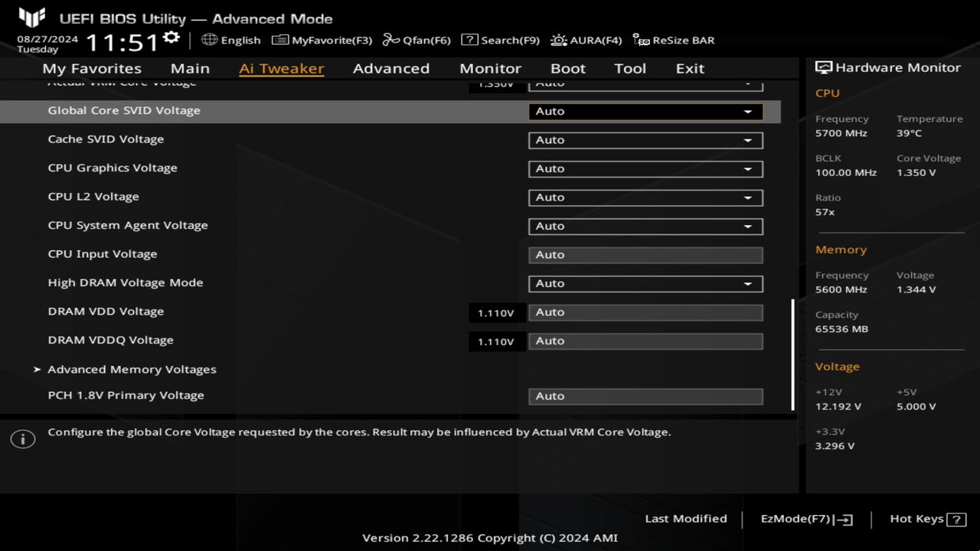Open the Tool tab
Image resolution: width=980 pixels, height=551 pixels.
630,68
